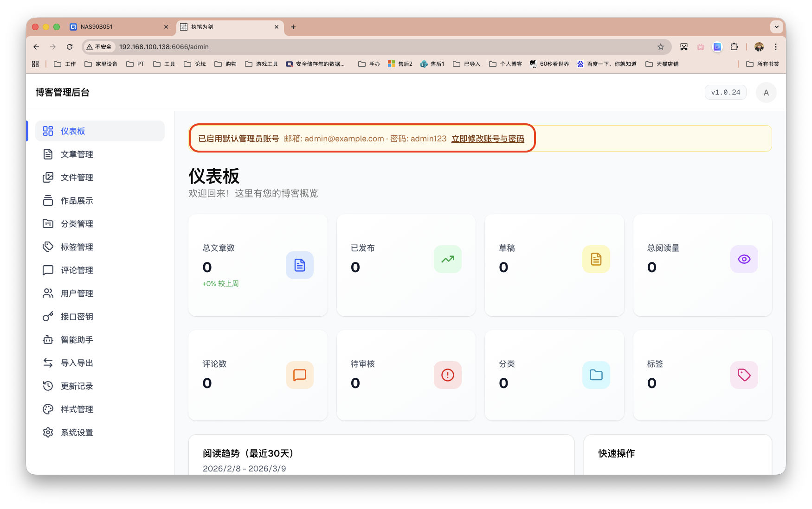This screenshot has width=812, height=509.
Task: Click the 系统设置 gear icon
Action: pos(48,432)
